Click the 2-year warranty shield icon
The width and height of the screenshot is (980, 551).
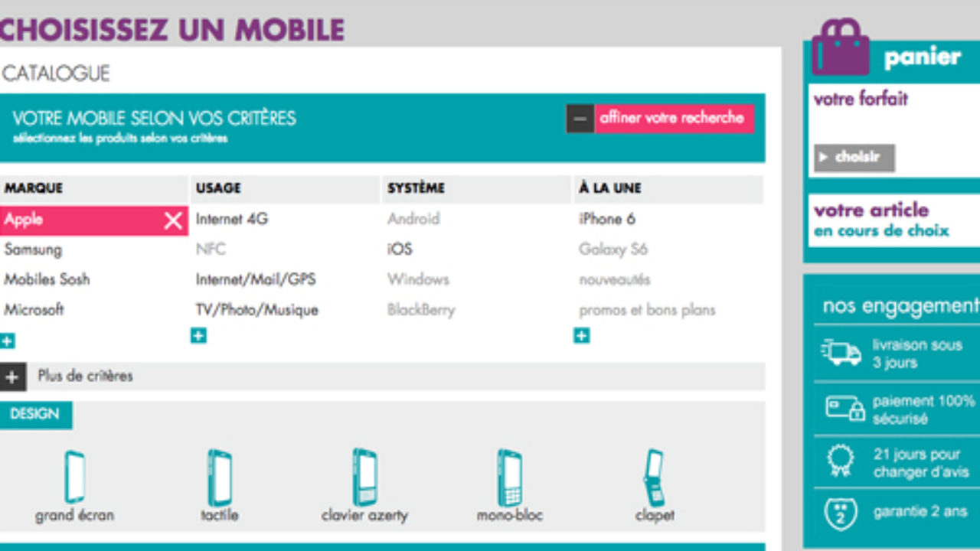[840, 514]
